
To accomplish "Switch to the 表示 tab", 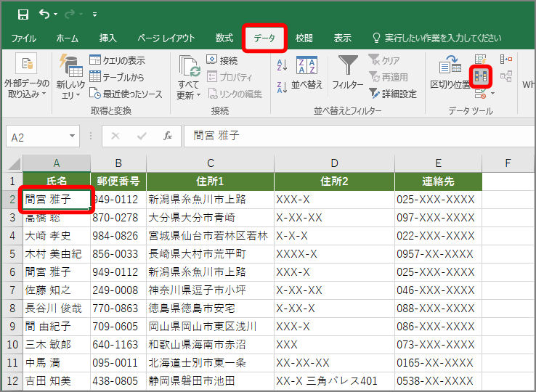I will (x=343, y=38).
